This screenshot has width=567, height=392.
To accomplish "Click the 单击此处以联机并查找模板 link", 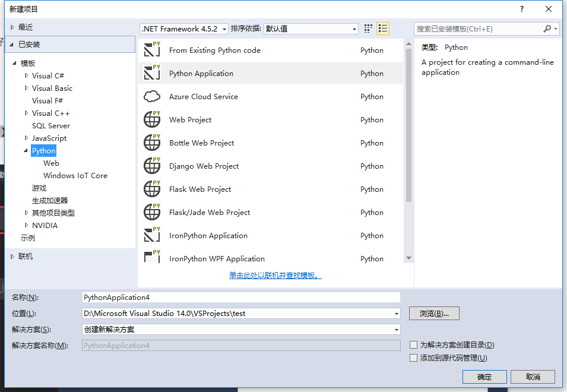I will pos(275,276).
